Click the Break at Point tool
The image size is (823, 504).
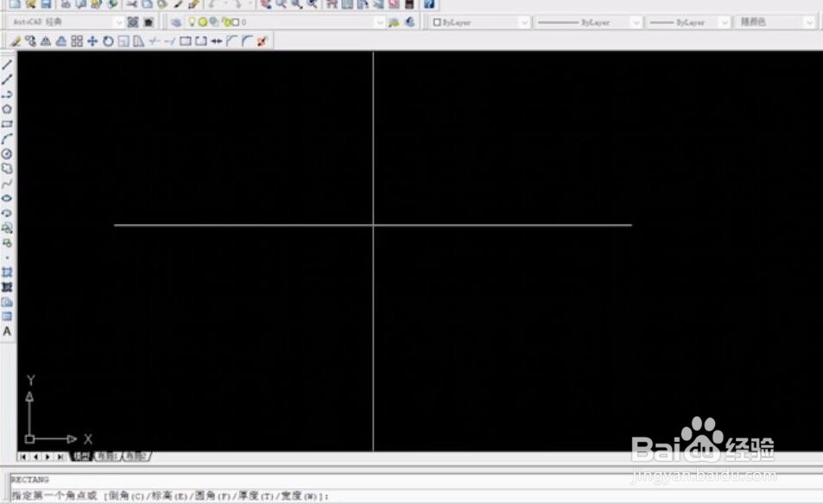tap(186, 41)
